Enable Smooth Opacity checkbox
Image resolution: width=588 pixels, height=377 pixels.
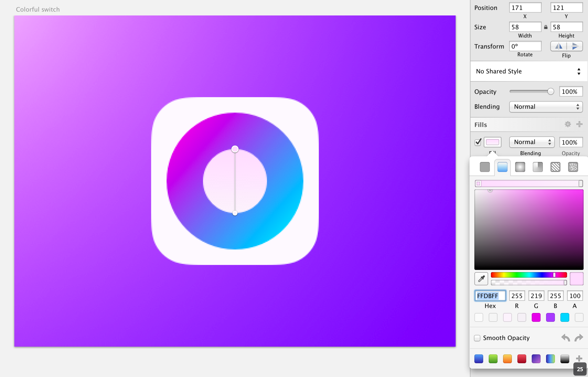(477, 338)
